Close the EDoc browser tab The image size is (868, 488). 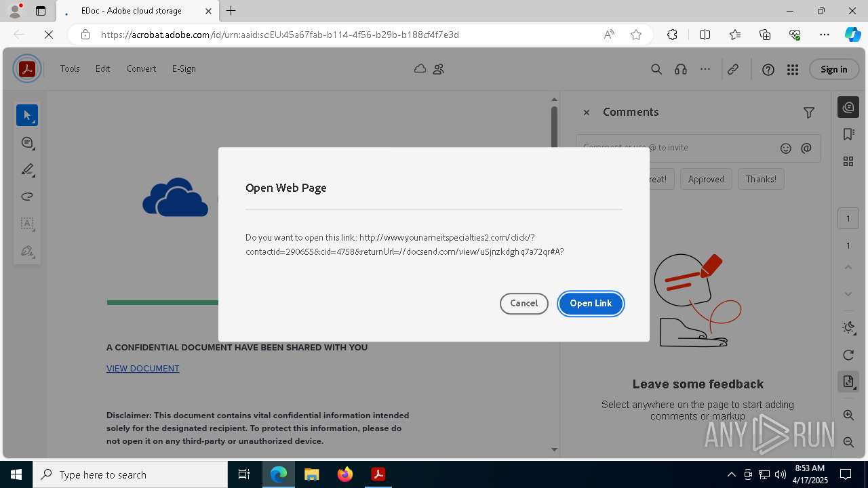209,11
